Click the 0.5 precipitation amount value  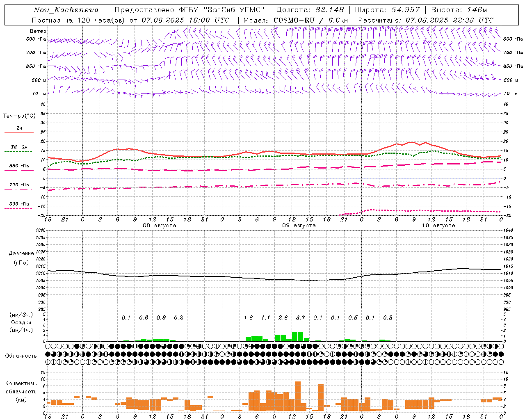click(x=353, y=317)
